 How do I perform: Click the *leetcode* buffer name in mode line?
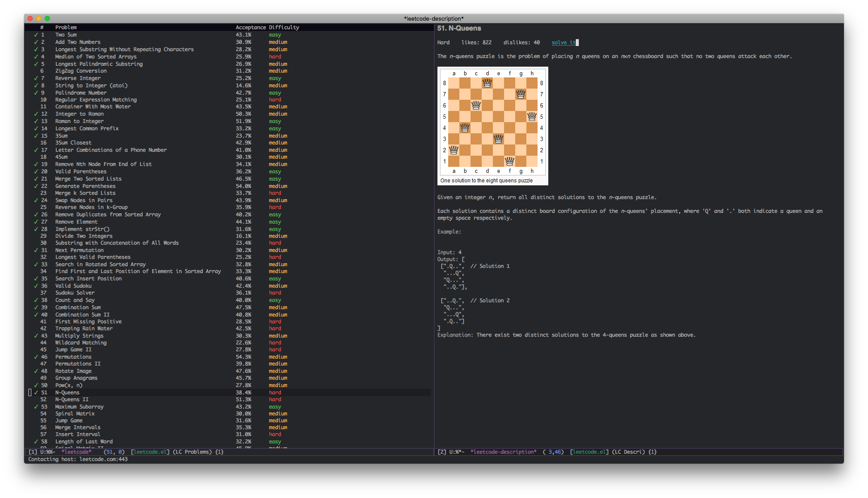click(76, 452)
